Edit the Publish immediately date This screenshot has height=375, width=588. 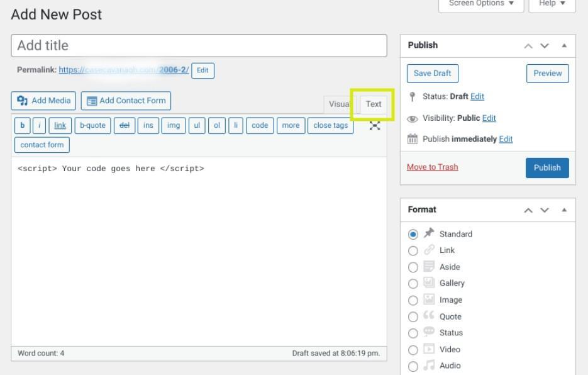(x=506, y=139)
